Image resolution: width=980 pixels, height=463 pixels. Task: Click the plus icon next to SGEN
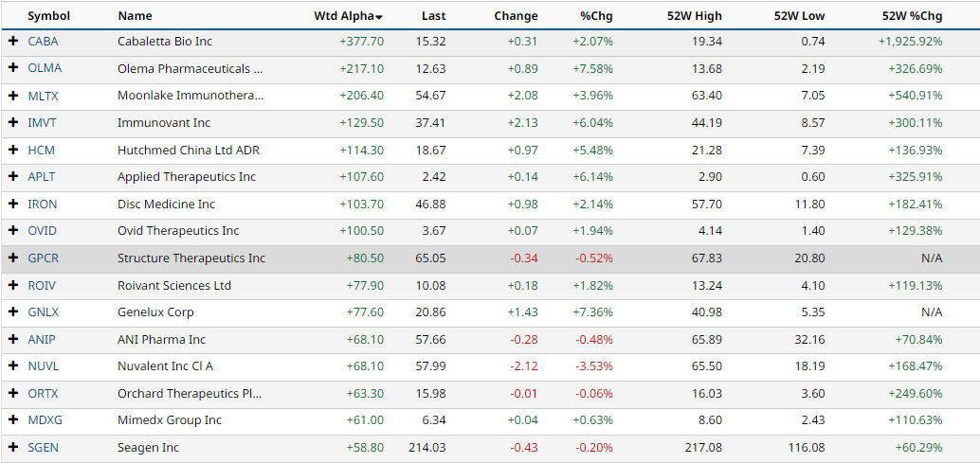click(13, 447)
